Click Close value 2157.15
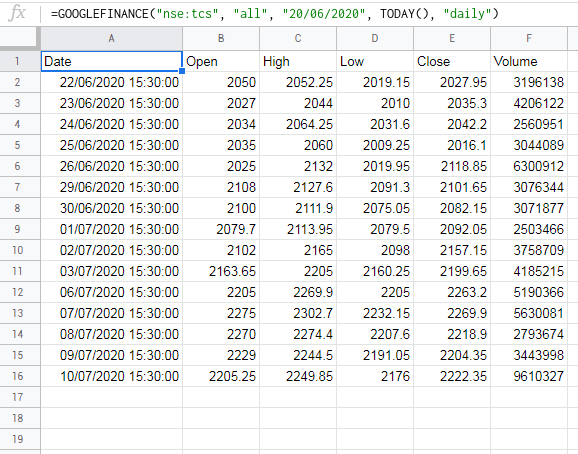Viewport: 578px width, 454px height. click(x=452, y=250)
